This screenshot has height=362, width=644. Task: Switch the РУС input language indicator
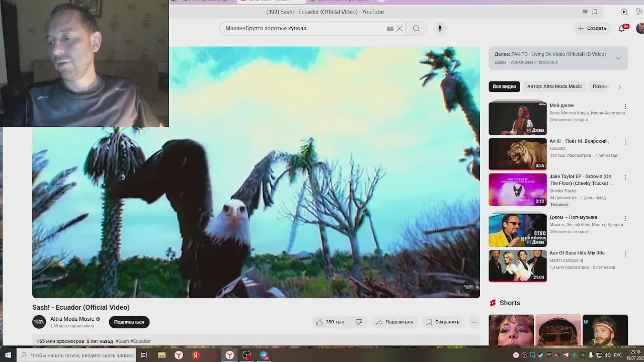(x=618, y=355)
